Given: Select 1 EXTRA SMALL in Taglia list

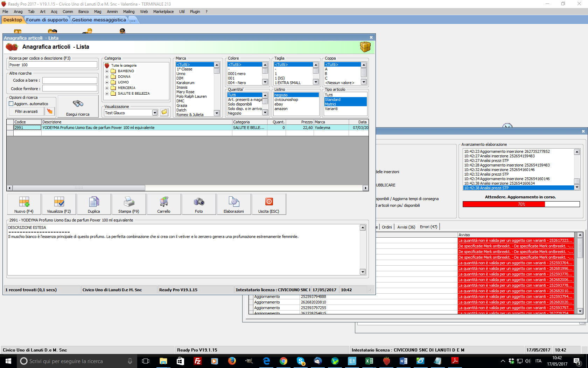Looking at the screenshot, I should click(x=288, y=83).
